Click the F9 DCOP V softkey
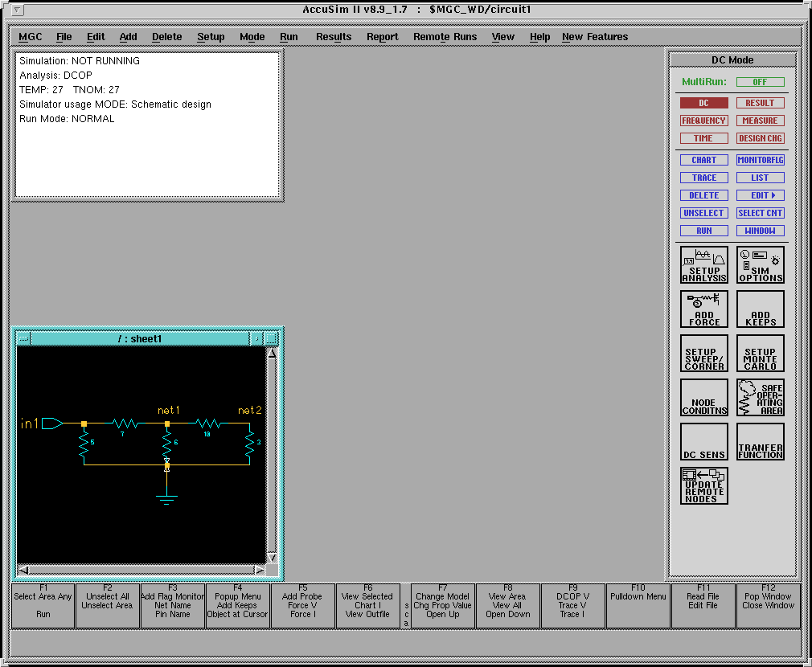 tap(572, 605)
